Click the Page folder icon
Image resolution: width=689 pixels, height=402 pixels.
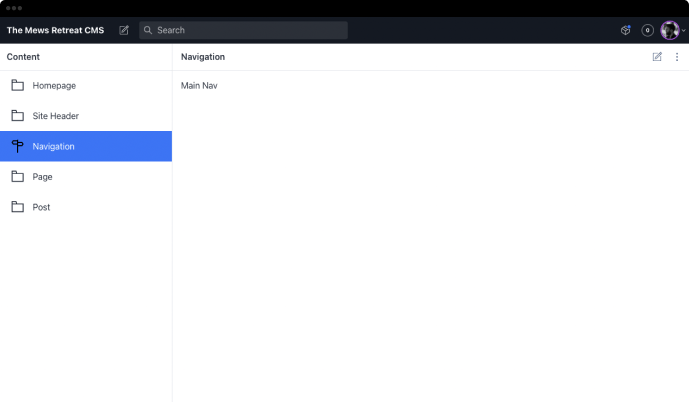18,177
